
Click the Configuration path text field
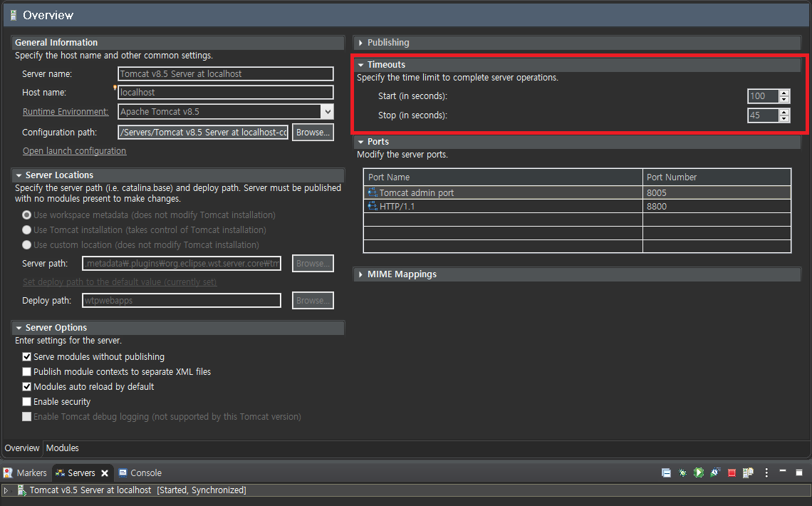(x=203, y=132)
